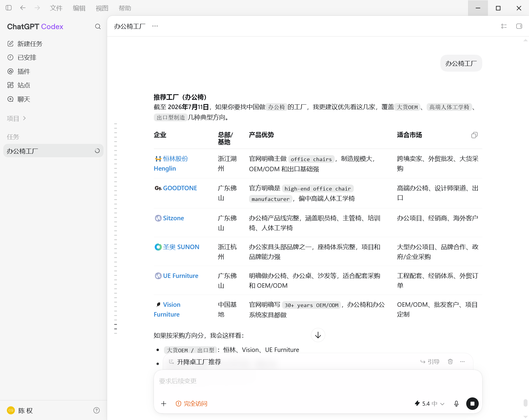This screenshot has height=420, width=529.
Task: Click the sidebar search icon
Action: [x=98, y=26]
